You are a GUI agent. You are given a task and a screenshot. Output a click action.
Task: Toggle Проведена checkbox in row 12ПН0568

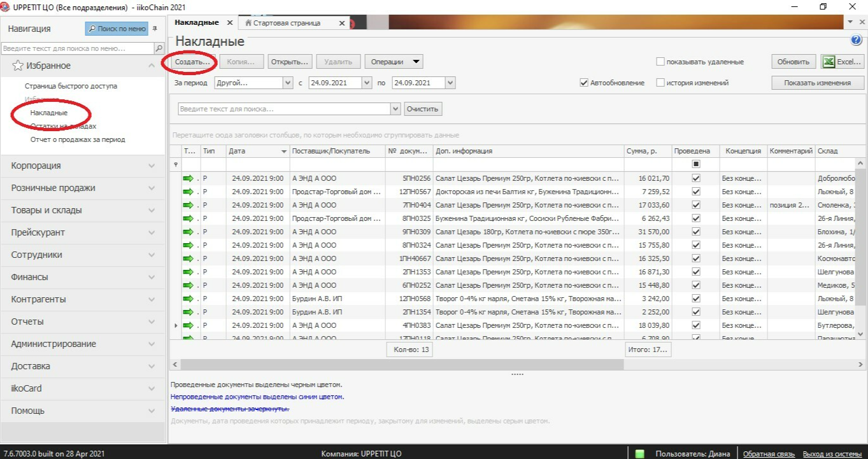pyautogui.click(x=696, y=299)
